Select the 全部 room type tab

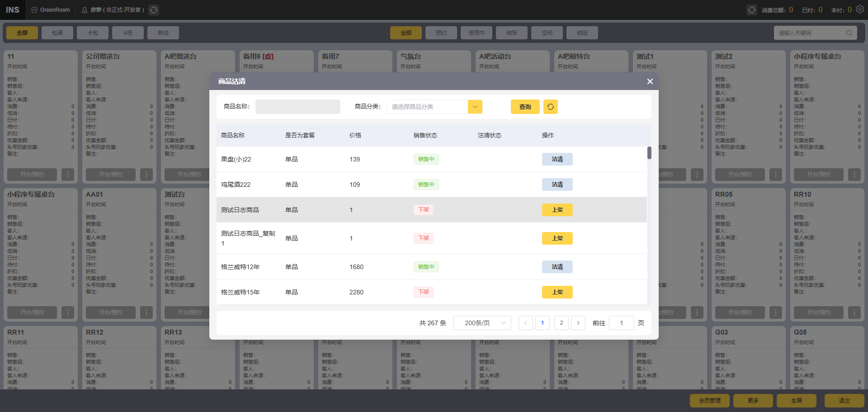[22, 33]
